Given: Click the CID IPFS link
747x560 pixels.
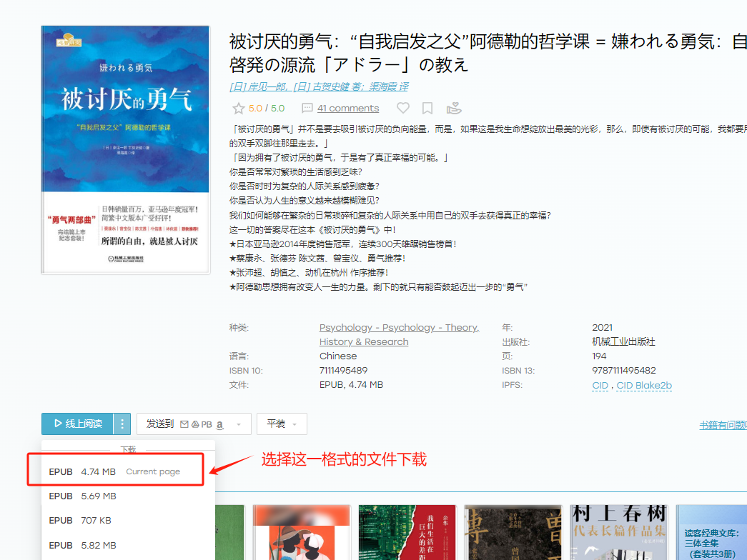Looking at the screenshot, I should click(x=600, y=386).
